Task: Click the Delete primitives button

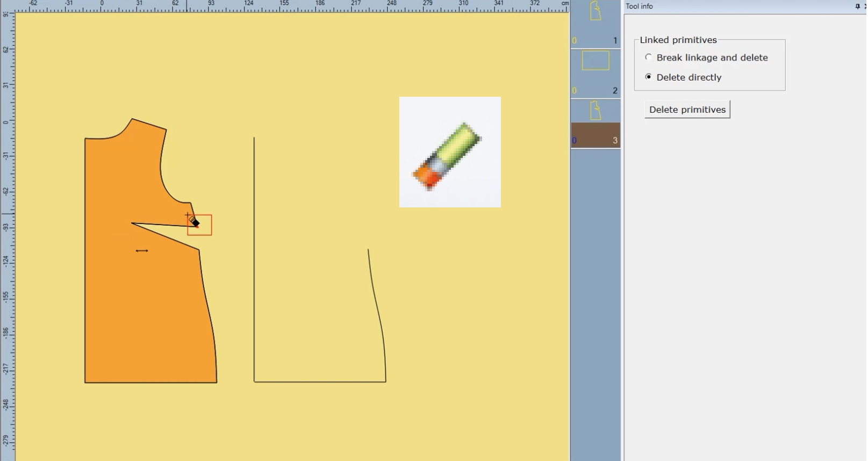Action: [687, 110]
